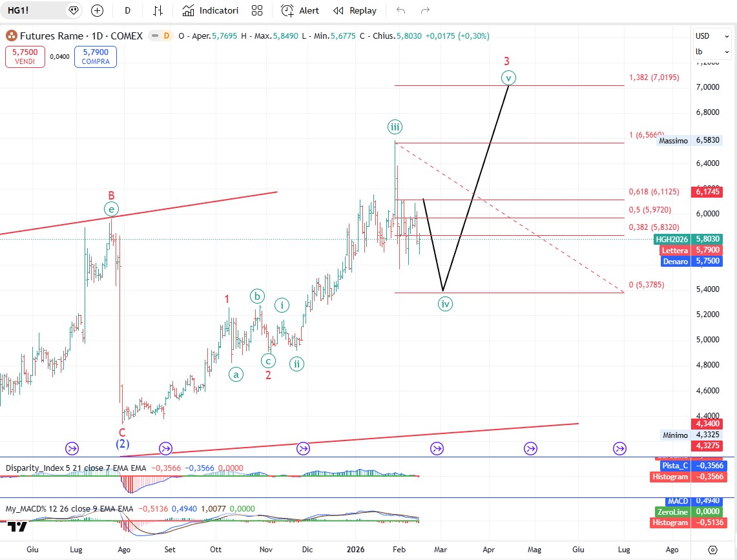This screenshot has height=560, width=737.
Task: Toggle the D delayed-data status badge
Action: point(167,36)
